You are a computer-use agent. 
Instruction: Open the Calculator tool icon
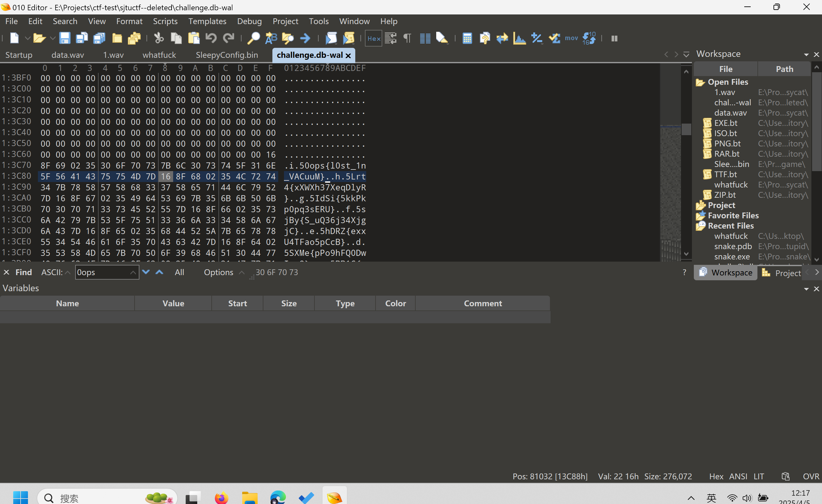(467, 38)
